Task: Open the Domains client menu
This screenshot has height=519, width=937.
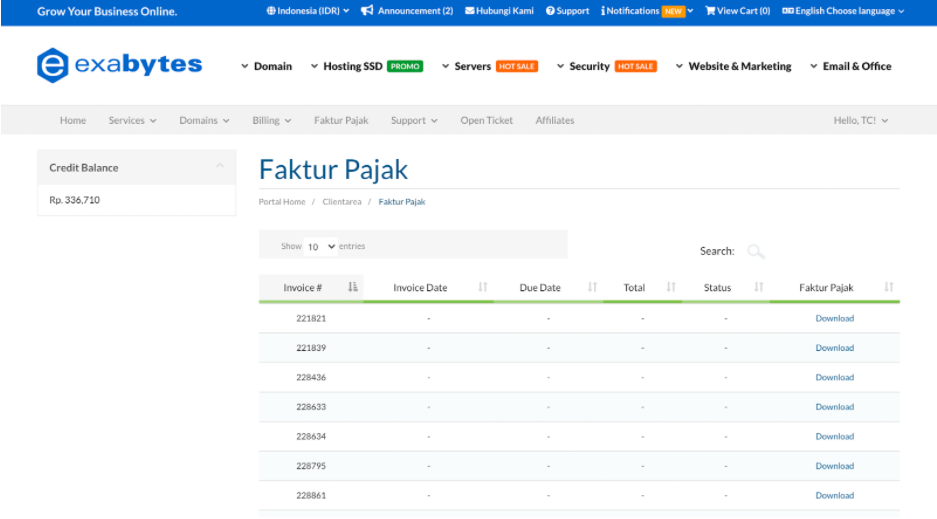Action: [204, 121]
